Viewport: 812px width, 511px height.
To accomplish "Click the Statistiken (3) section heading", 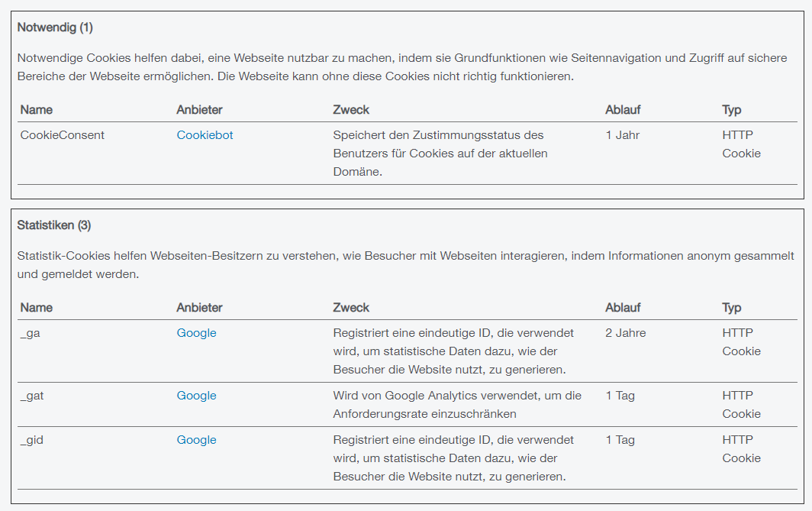I will pos(54,225).
